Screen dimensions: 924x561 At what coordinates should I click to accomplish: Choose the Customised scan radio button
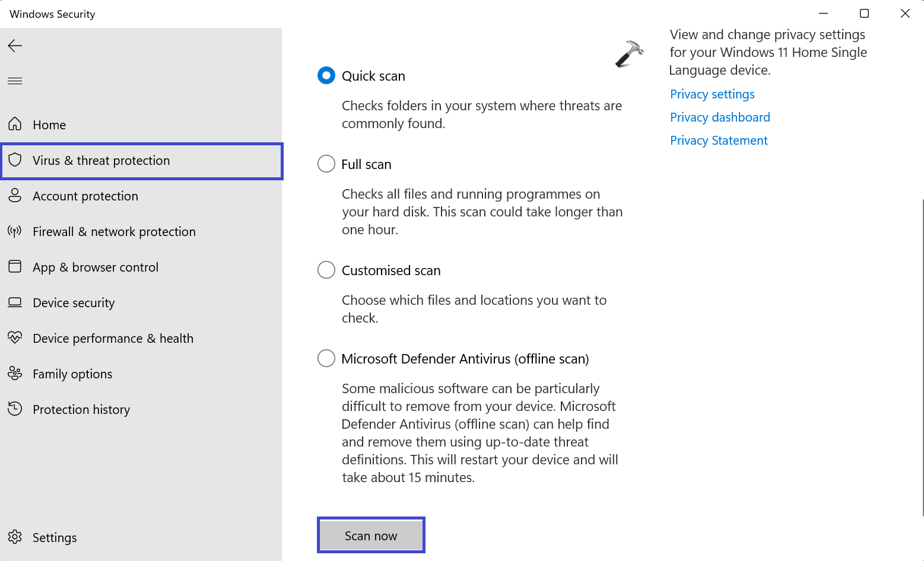click(326, 270)
